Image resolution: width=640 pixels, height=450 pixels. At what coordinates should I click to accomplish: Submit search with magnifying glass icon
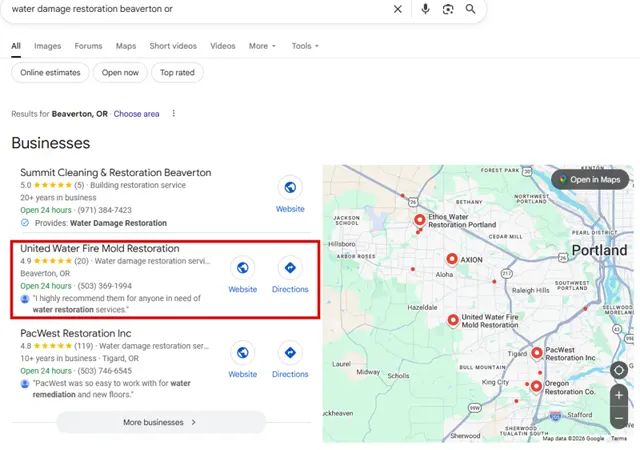[x=470, y=9]
